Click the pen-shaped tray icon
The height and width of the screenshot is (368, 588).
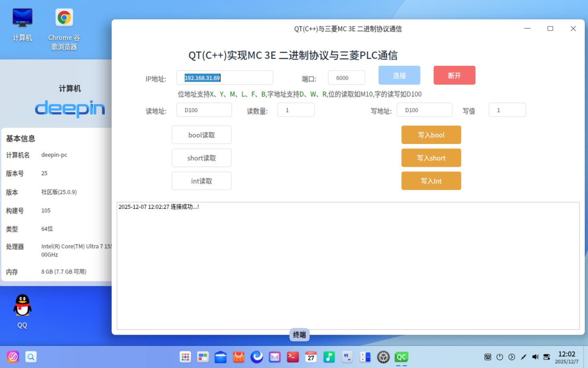point(524,357)
